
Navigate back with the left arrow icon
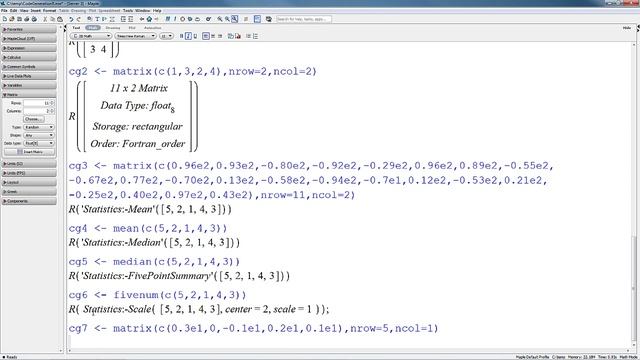(142, 19)
